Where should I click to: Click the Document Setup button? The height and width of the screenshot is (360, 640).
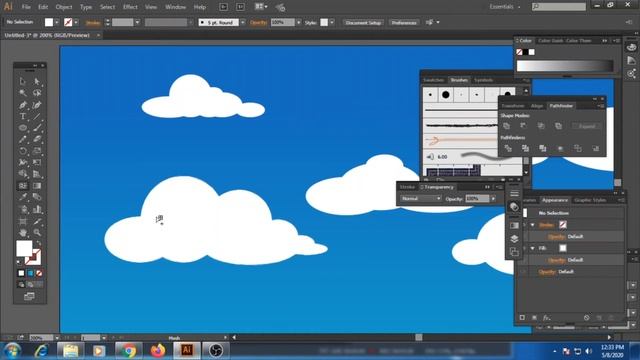(363, 22)
